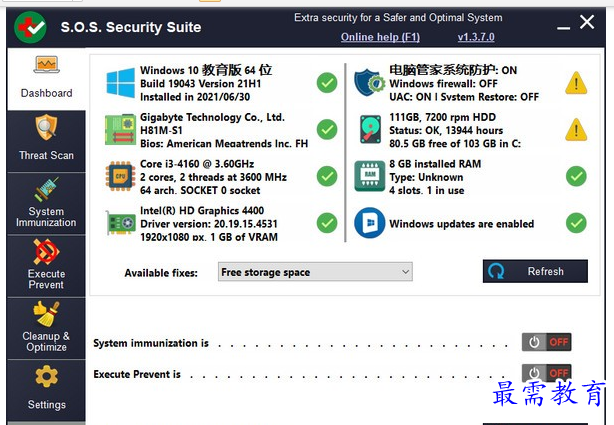Click 'Installed in 2021/06/30' text

[x=195, y=97]
